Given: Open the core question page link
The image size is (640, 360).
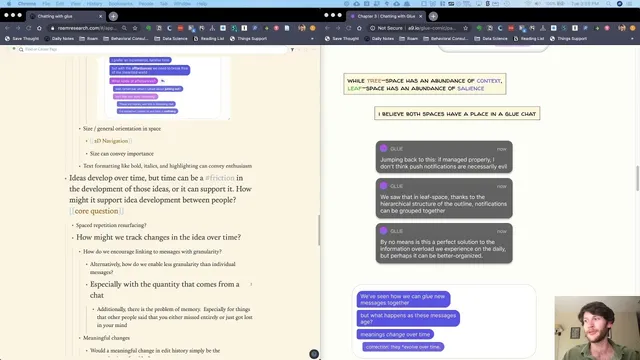Looking at the screenshot, I should pos(96,211).
